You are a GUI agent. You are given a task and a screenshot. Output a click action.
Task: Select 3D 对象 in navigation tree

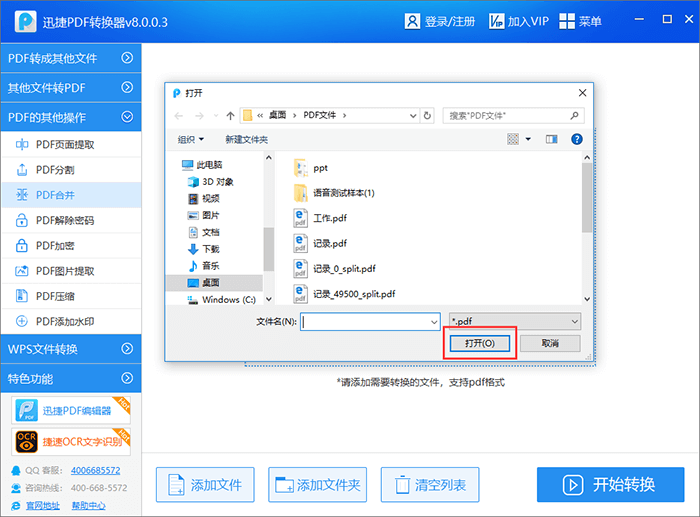211,182
